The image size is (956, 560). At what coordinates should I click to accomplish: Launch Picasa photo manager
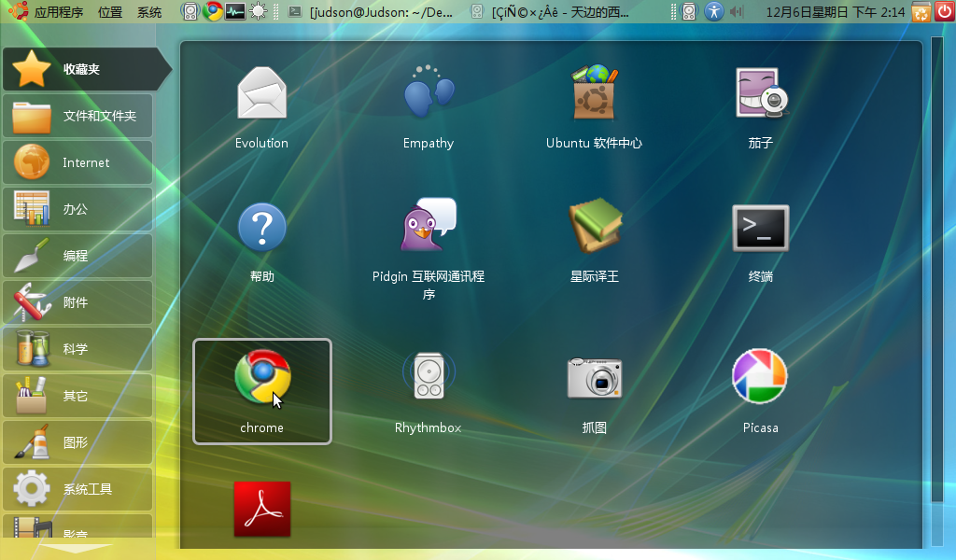point(760,391)
